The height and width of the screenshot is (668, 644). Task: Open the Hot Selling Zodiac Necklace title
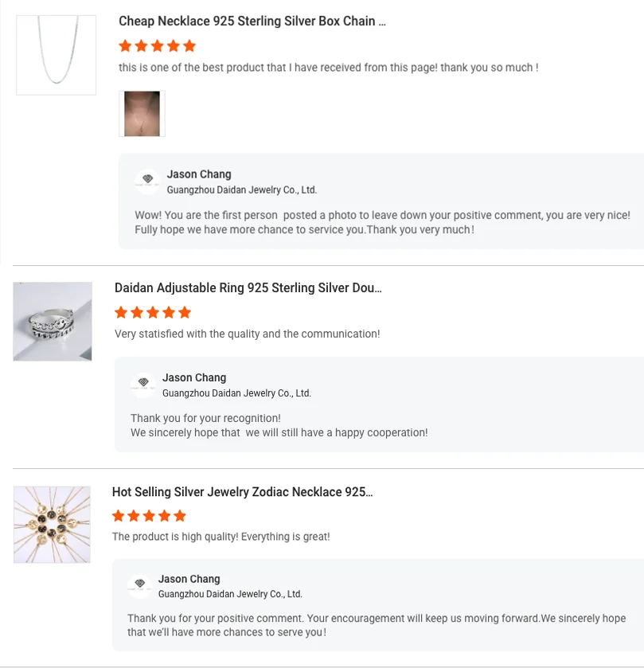pyautogui.click(x=242, y=492)
